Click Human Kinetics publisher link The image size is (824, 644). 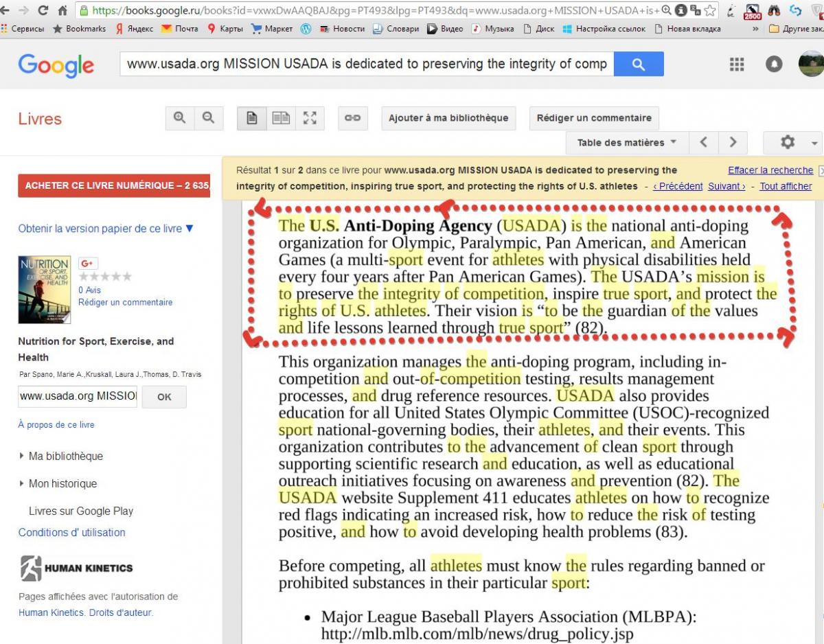pos(51,612)
